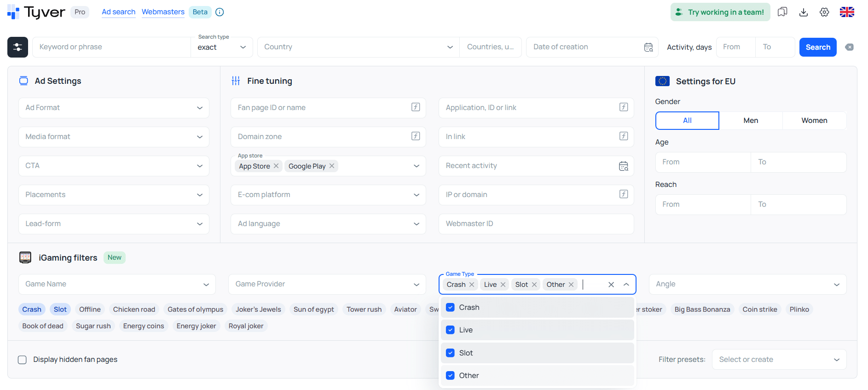The image size is (868, 390).
Task: Switch to the Webmasters tab
Action: coord(163,12)
